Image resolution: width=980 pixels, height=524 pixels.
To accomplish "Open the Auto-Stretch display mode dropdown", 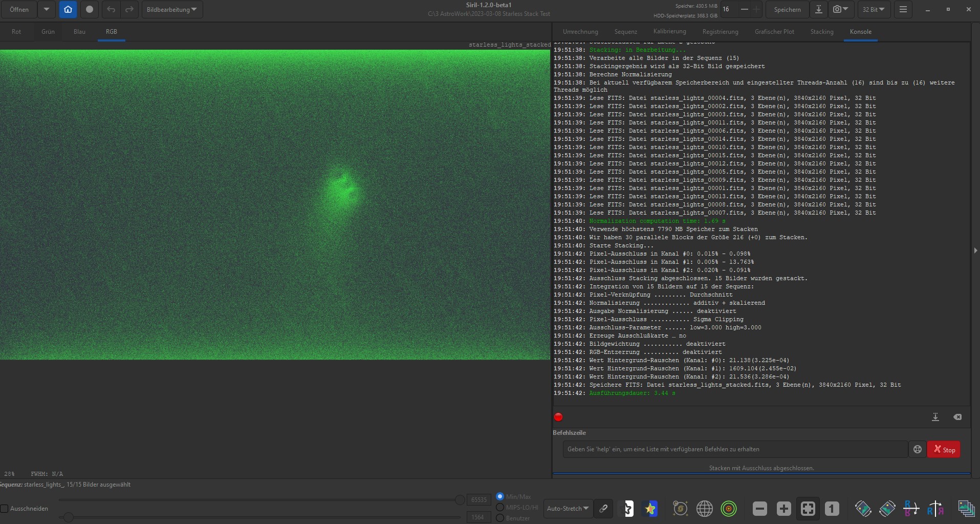I will tap(568, 508).
